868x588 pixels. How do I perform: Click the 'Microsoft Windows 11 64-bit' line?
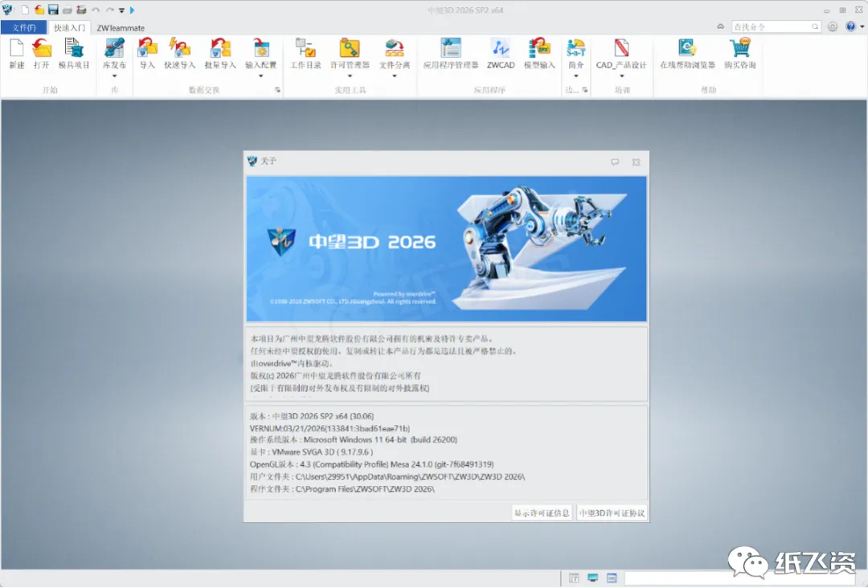[x=354, y=439]
